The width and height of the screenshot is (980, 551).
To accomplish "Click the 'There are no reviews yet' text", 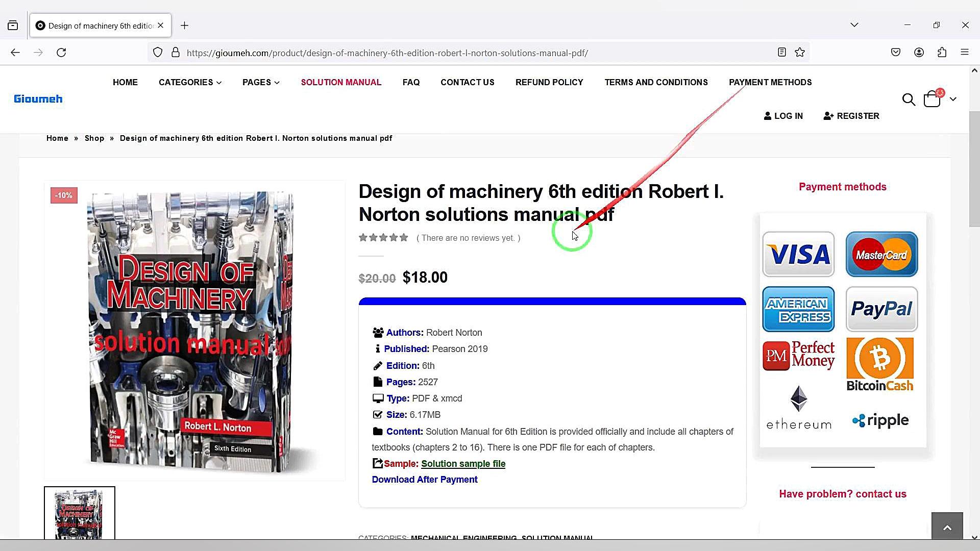I will click(x=469, y=238).
